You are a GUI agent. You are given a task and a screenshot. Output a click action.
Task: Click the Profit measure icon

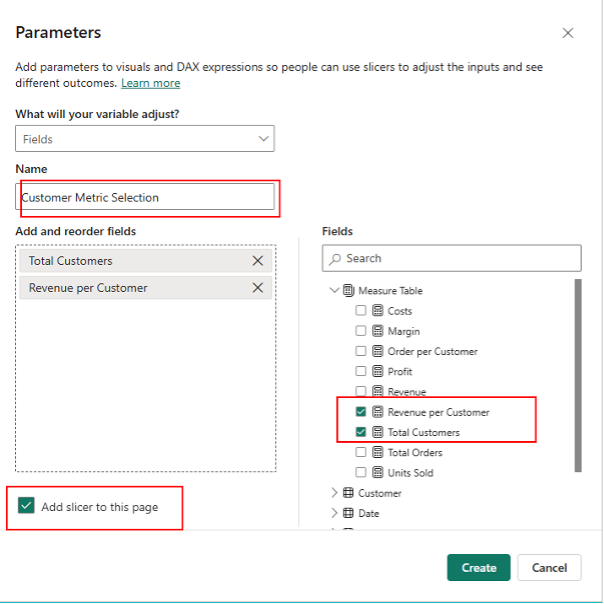coord(378,371)
